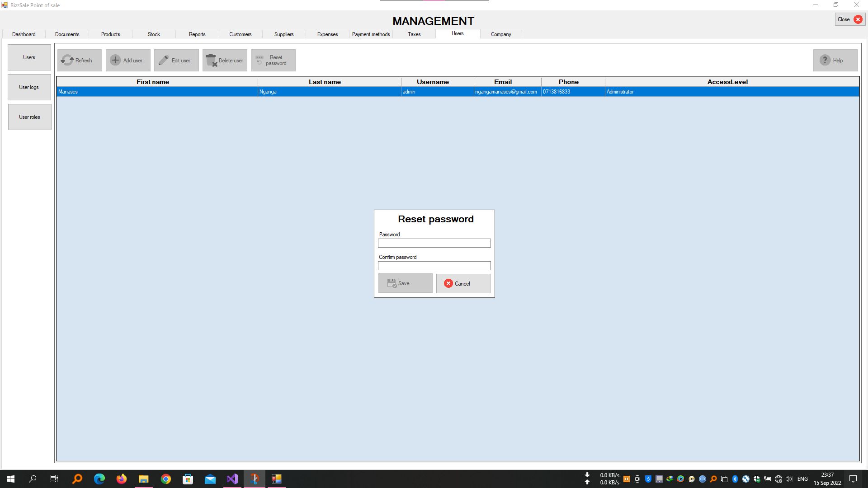The width and height of the screenshot is (868, 488).
Task: Switch to the Products tab
Action: click(x=110, y=34)
